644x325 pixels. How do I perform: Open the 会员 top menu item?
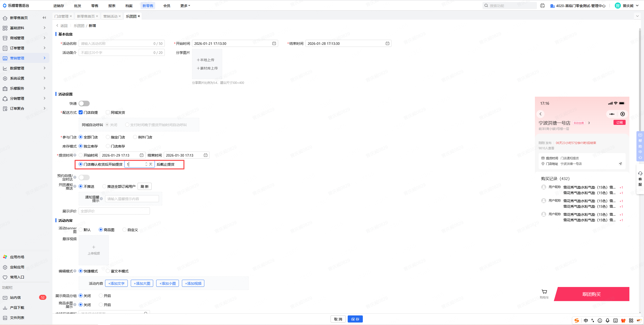[x=167, y=6]
